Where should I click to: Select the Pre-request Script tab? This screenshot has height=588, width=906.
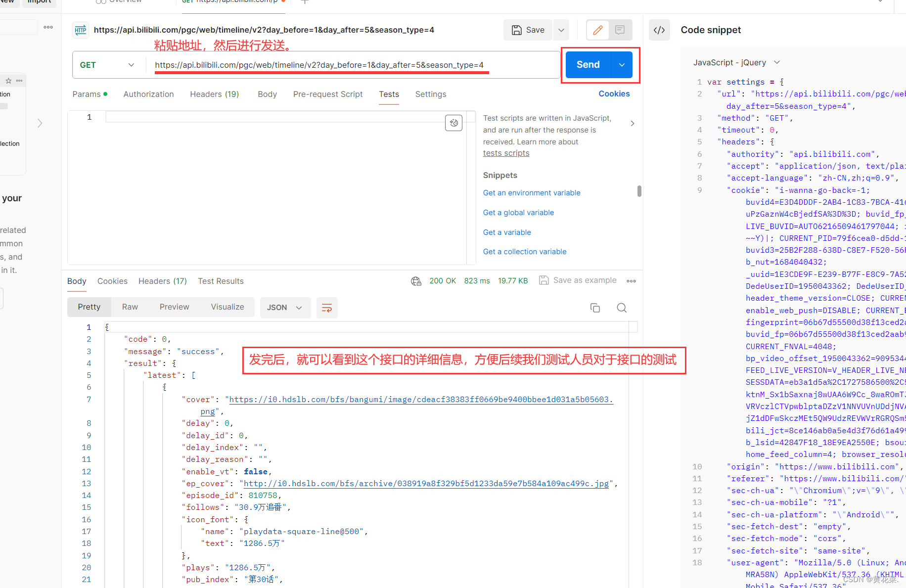pos(328,94)
